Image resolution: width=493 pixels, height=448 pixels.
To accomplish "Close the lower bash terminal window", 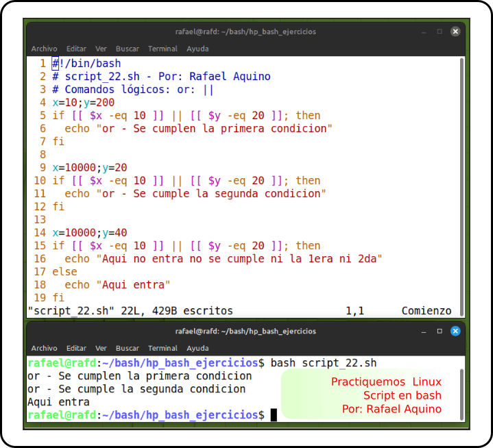I will [x=455, y=331].
